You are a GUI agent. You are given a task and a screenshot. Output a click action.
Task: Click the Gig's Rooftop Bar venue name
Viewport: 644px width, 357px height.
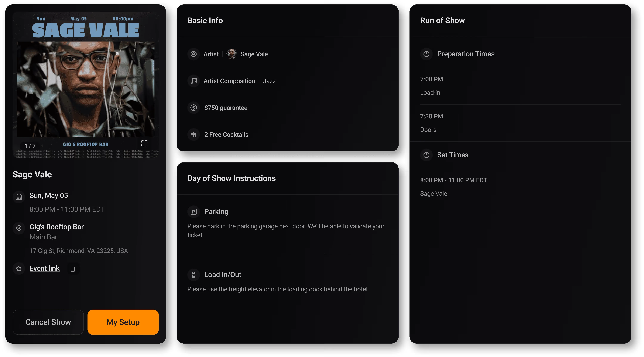(56, 227)
